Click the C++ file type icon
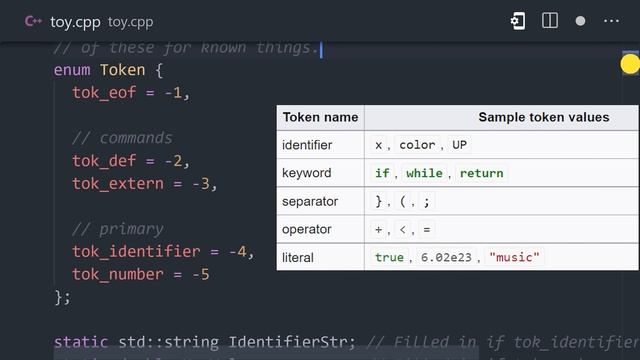The image size is (640, 360). pos(33,21)
